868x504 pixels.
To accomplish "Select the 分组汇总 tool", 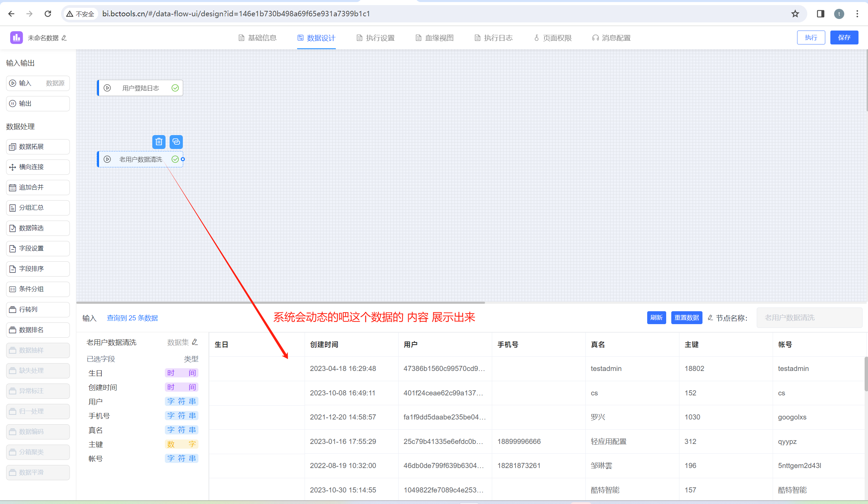I will click(38, 207).
